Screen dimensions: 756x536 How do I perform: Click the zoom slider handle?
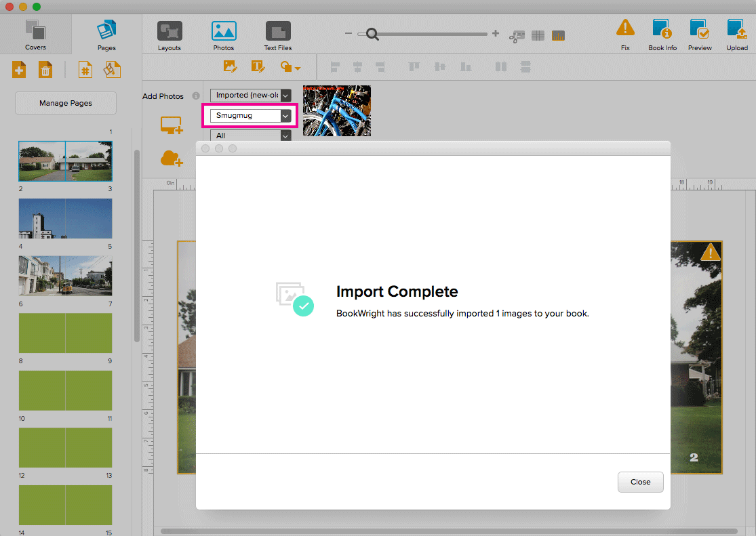click(x=372, y=34)
